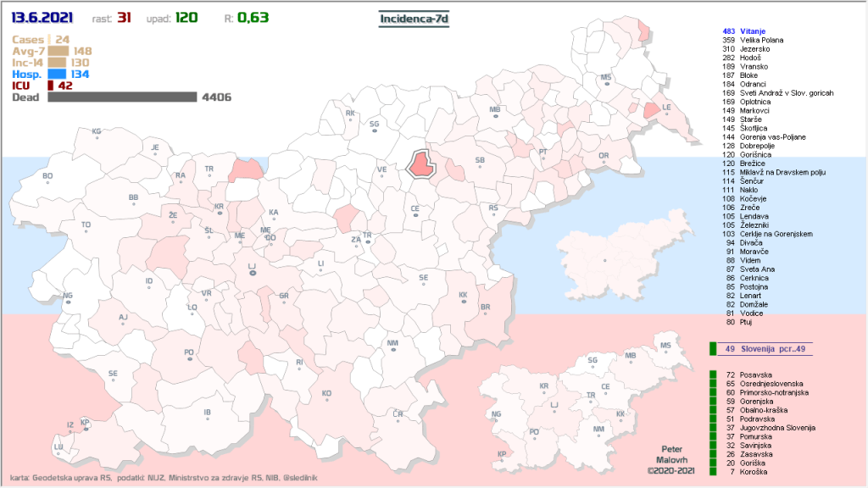Select Osrednjeslovenska in the regions list

(x=771, y=384)
